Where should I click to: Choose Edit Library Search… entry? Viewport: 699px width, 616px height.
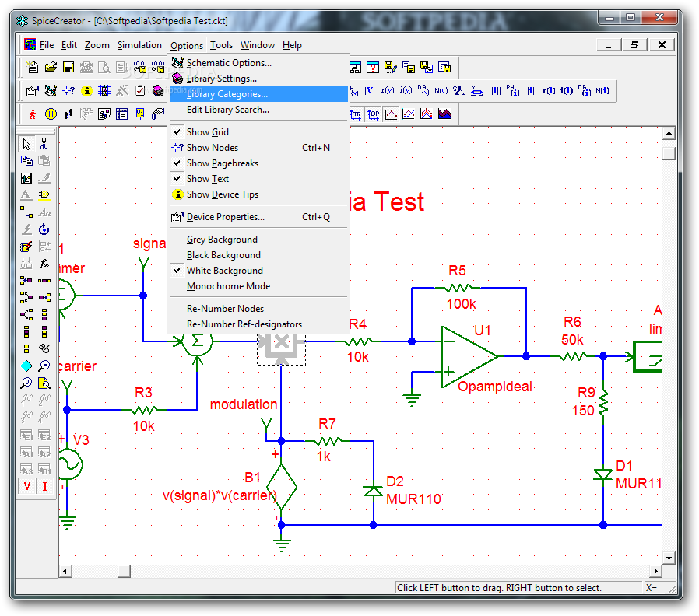pos(258,110)
